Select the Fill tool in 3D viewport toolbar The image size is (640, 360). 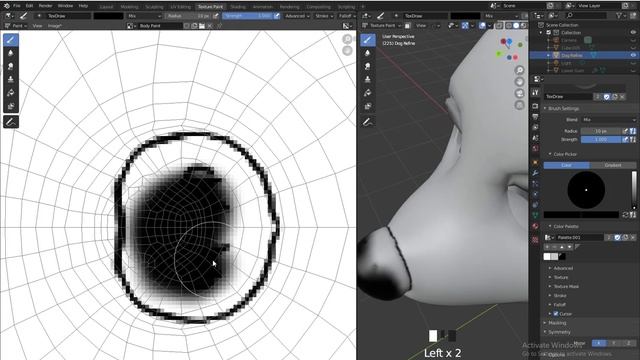click(368, 93)
